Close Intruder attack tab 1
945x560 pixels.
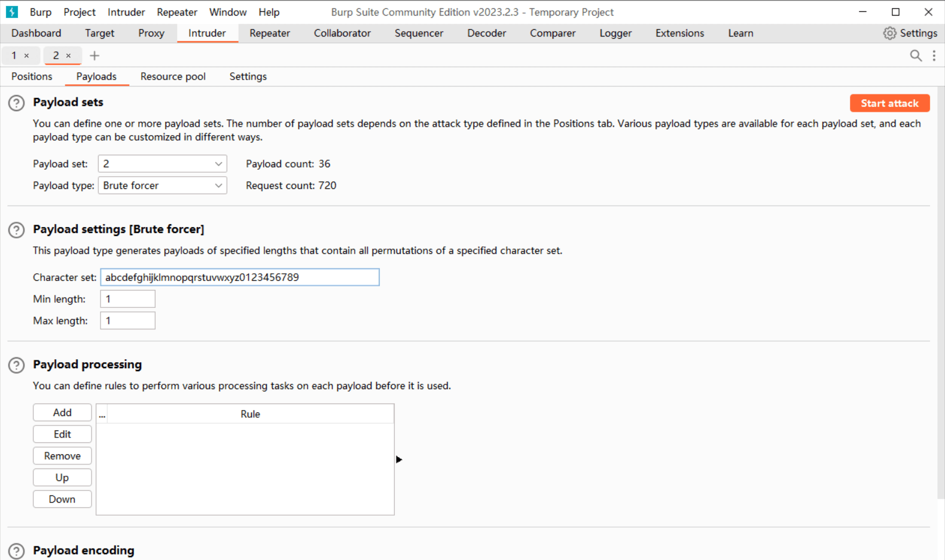tap(26, 56)
